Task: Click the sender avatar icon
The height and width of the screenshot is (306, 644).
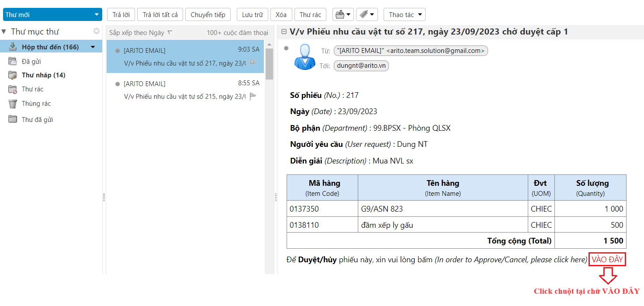Action: coord(305,57)
